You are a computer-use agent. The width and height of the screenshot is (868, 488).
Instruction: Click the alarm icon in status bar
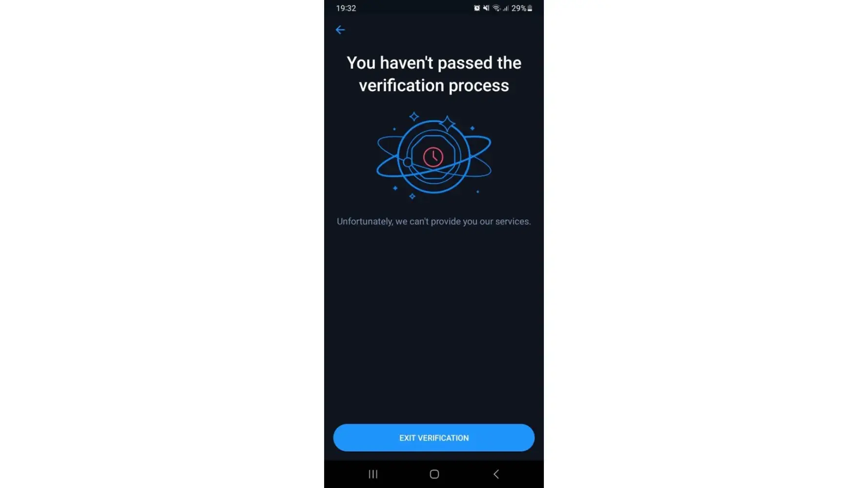click(477, 8)
